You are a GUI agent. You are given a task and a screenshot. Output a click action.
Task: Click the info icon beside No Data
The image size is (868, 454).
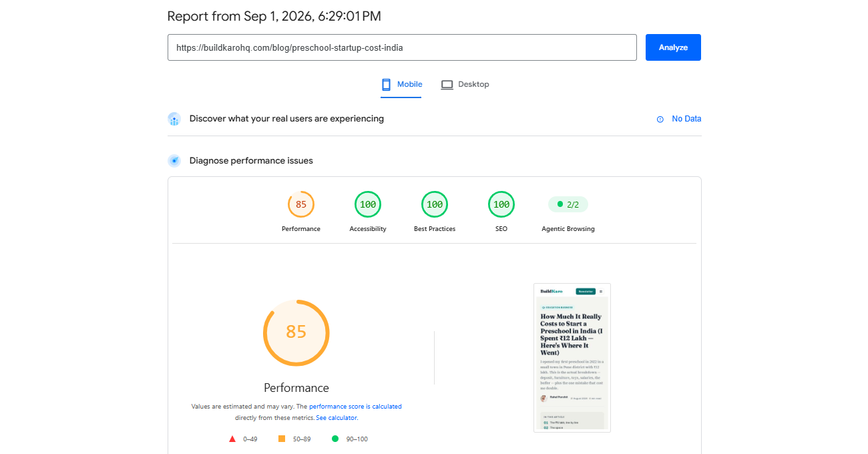coord(660,119)
